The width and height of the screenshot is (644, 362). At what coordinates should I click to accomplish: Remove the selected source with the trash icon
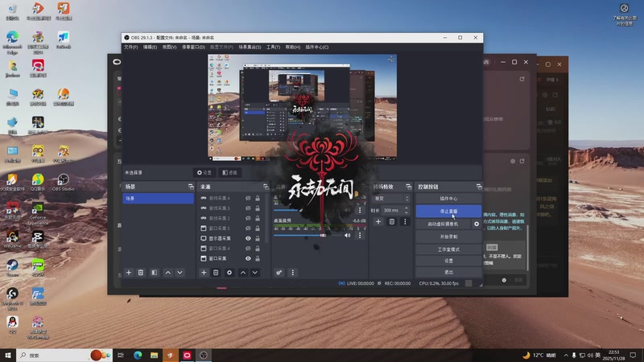pyautogui.click(x=216, y=273)
